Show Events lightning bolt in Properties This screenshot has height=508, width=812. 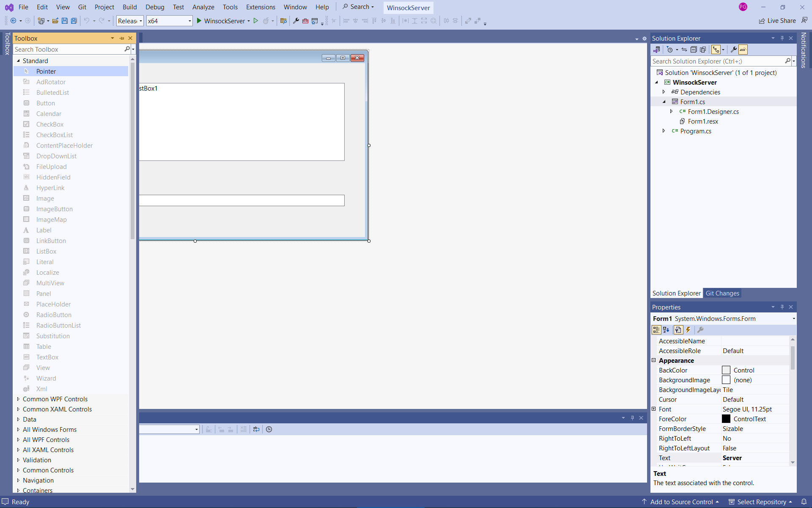(x=688, y=330)
